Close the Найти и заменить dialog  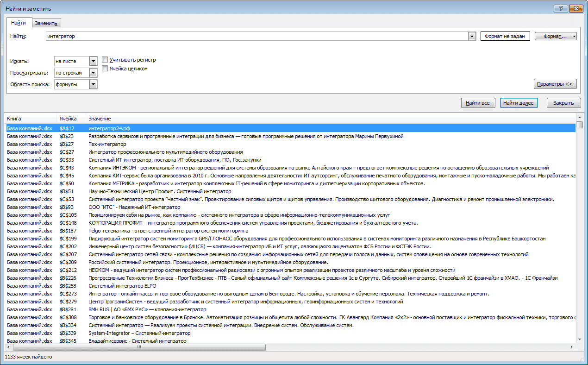click(575, 8)
